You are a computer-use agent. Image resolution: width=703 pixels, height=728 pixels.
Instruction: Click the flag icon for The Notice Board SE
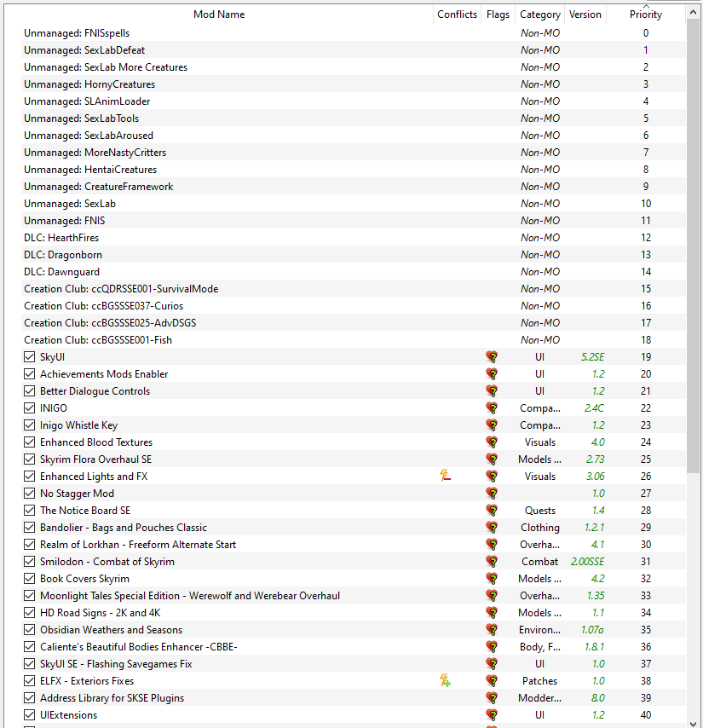[492, 511]
